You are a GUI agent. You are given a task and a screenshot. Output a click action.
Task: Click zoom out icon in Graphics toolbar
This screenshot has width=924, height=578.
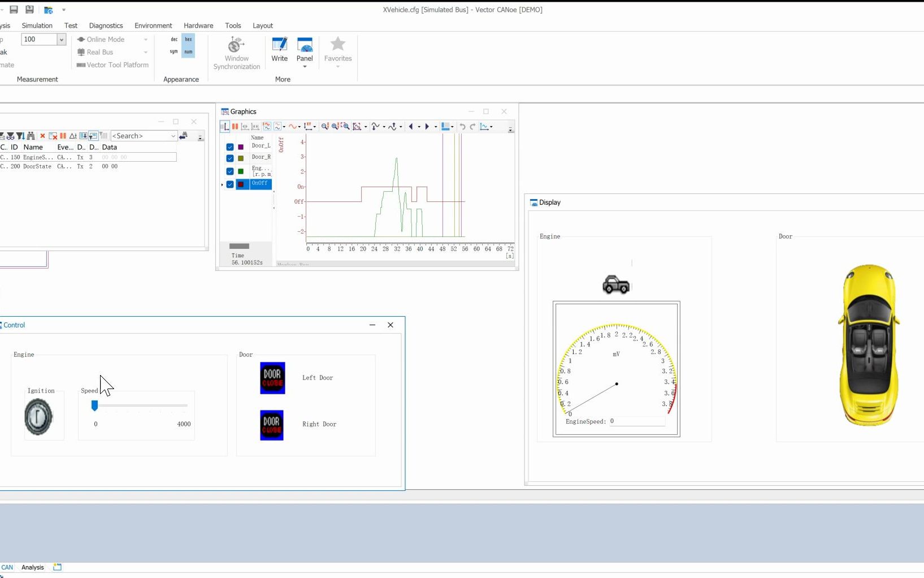[325, 127]
